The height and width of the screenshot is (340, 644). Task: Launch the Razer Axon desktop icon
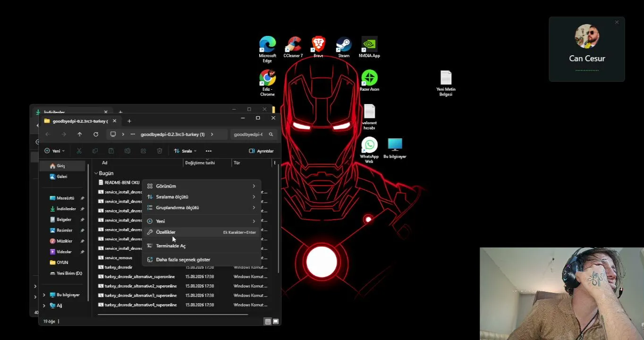(x=369, y=81)
